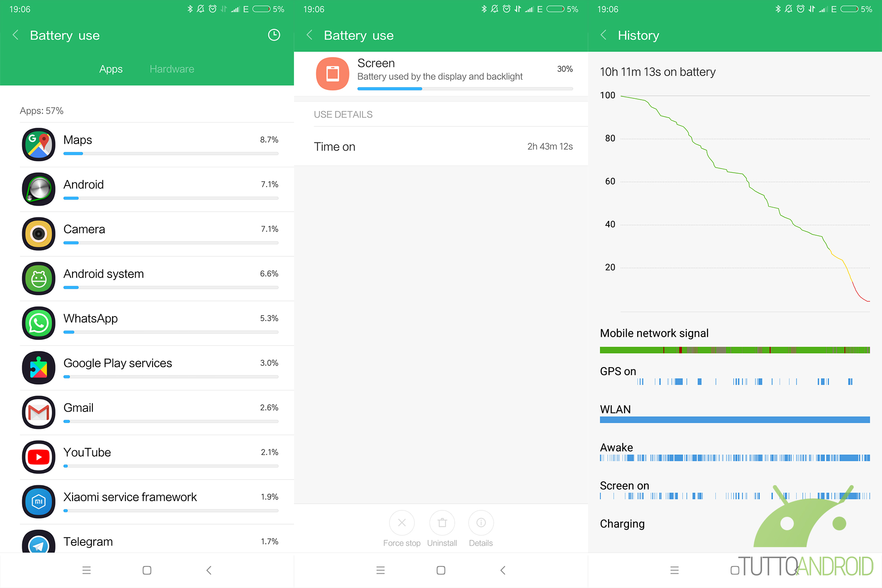Tap the WLAN timeline bar
This screenshot has width=882, height=588.
tap(735, 419)
